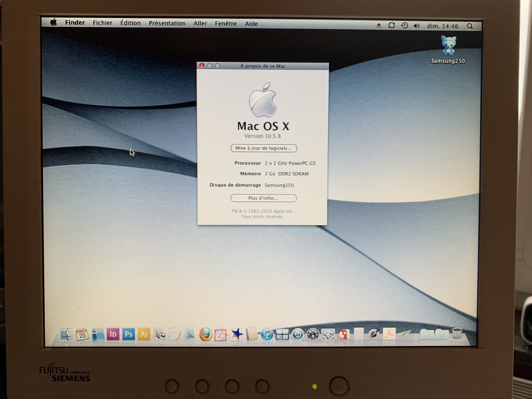Open the Aide menu
Image resolution: width=532 pixels, height=399 pixels.
coord(251,24)
